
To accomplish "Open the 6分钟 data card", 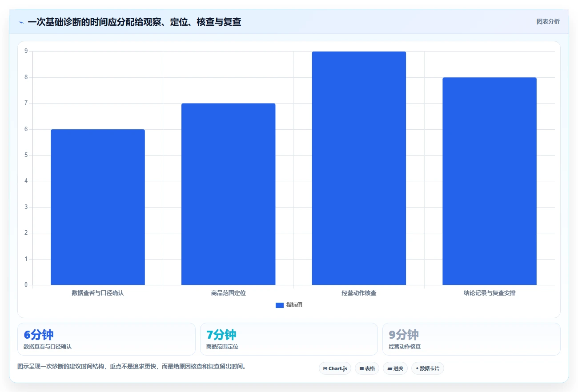I will 106,339.
